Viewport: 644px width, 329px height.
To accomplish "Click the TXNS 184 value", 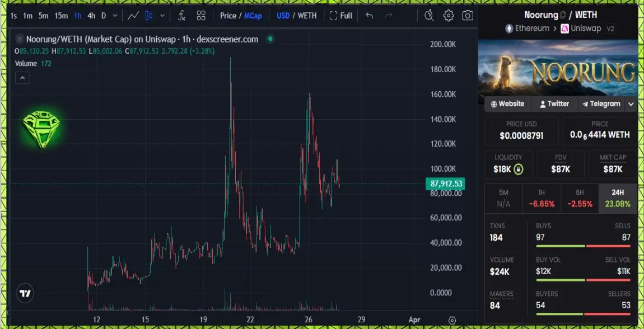I will (496, 238).
